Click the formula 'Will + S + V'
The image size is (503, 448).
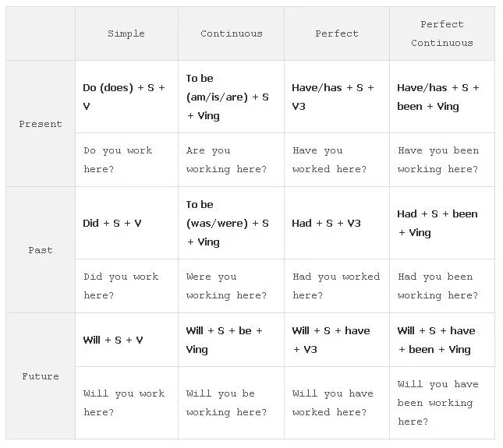[x=113, y=340]
